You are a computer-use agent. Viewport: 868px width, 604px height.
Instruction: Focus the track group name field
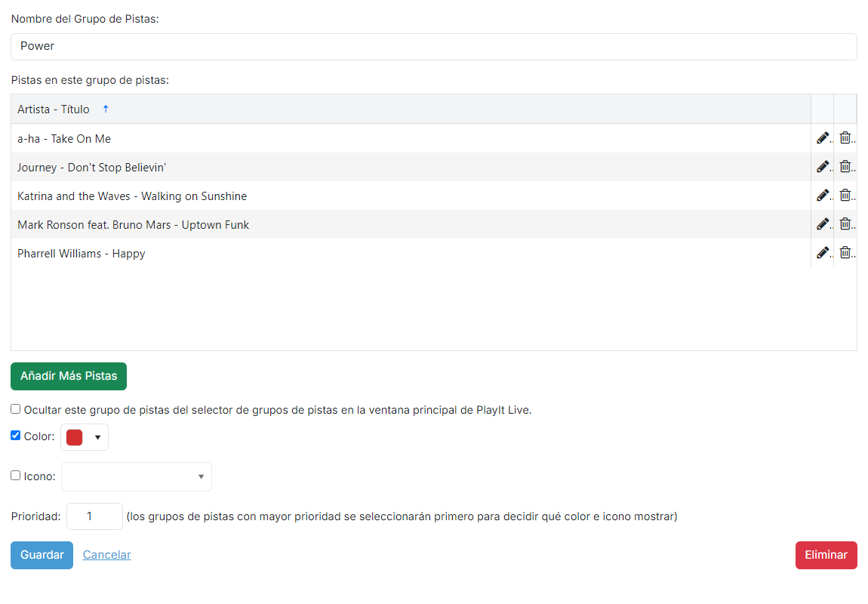[x=434, y=47]
